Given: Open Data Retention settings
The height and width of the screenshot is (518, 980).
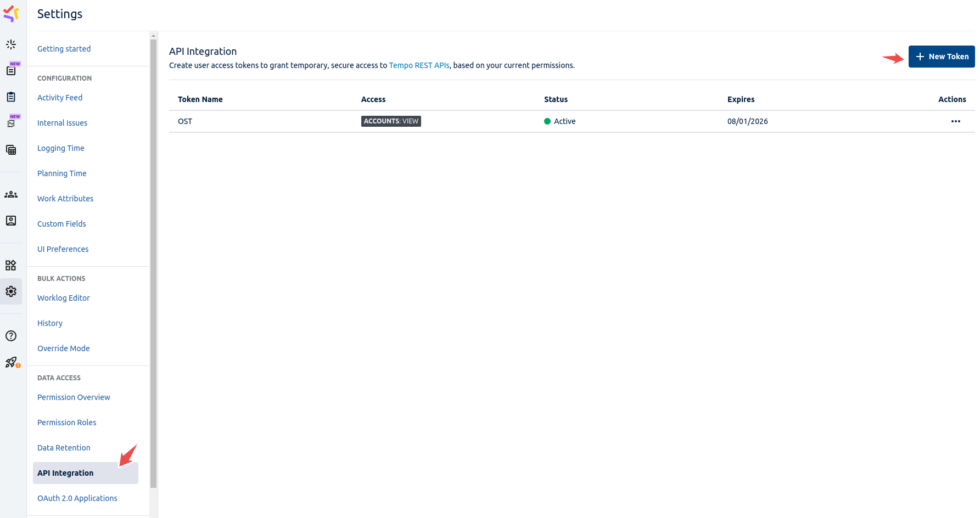Looking at the screenshot, I should pyautogui.click(x=64, y=448).
